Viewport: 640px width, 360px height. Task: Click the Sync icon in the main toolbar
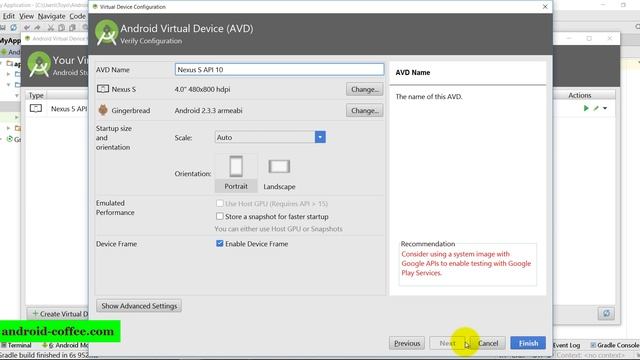(13, 27)
